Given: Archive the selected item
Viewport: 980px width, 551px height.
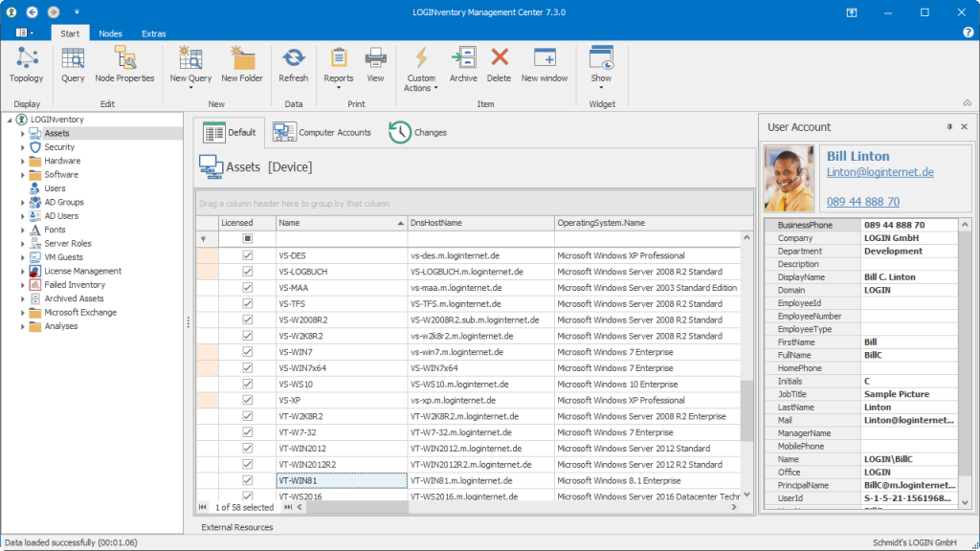Looking at the screenshot, I should click(x=463, y=65).
